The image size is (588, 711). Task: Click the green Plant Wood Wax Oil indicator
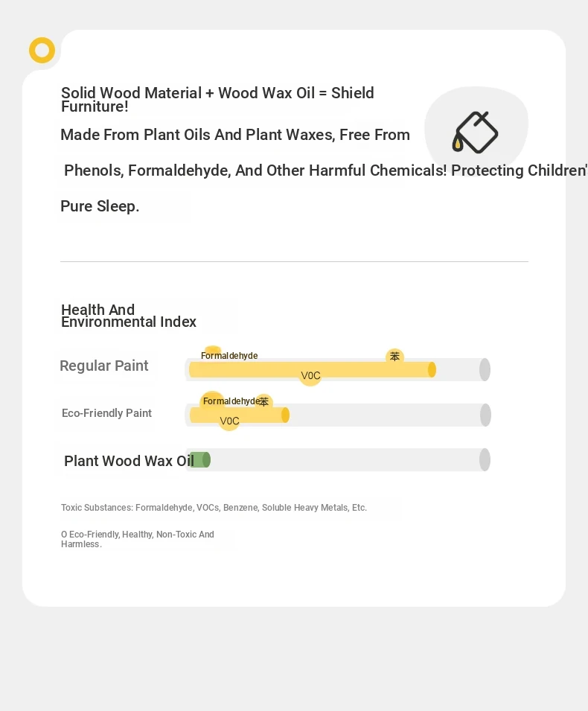pyautogui.click(x=199, y=460)
